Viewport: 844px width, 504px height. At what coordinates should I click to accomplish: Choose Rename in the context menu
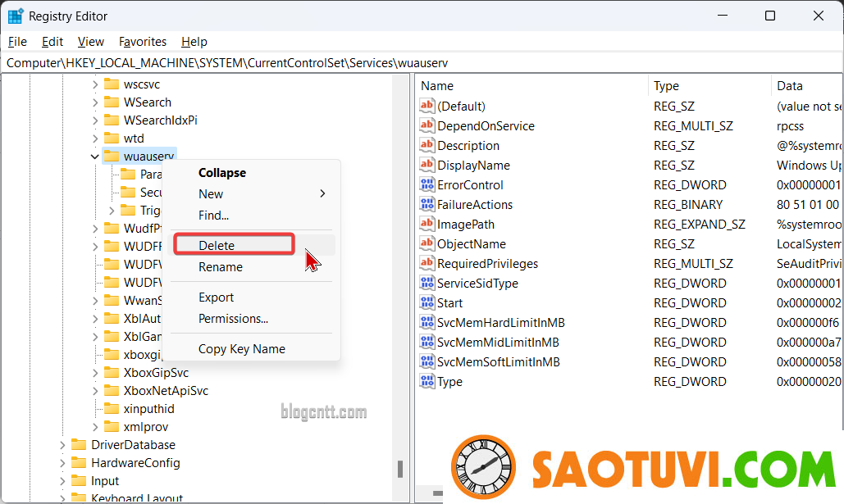251,267
